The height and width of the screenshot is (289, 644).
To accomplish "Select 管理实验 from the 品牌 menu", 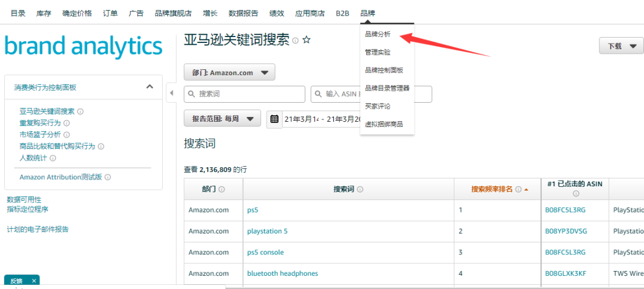I will click(377, 52).
